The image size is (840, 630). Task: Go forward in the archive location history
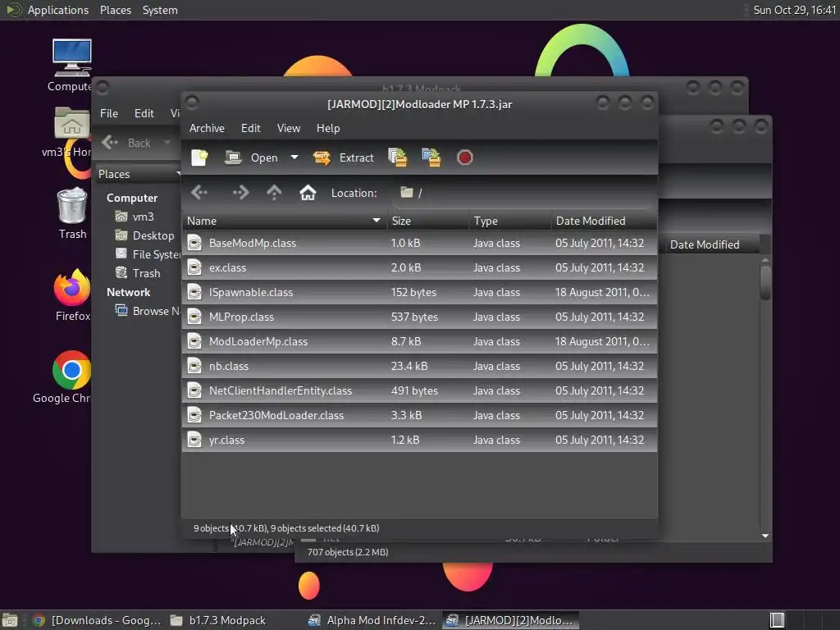(x=240, y=192)
